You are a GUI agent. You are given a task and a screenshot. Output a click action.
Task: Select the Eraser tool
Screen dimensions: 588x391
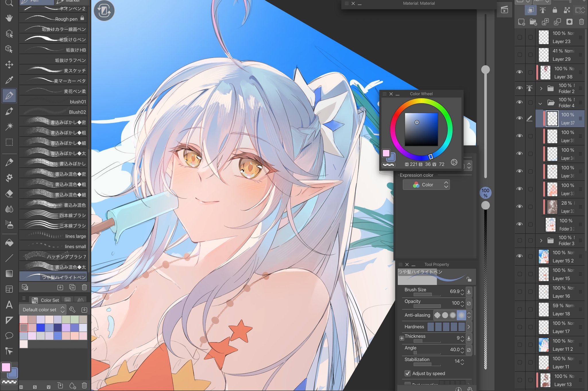(x=9, y=194)
